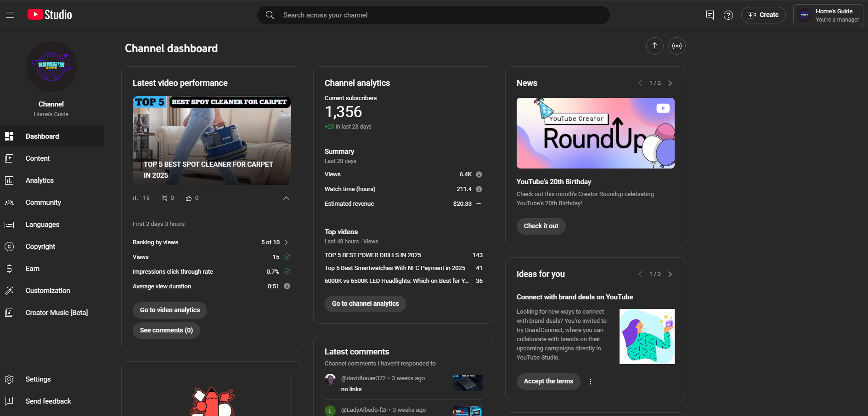Click Go to video analytics button
This screenshot has height=416, width=868.
click(170, 310)
